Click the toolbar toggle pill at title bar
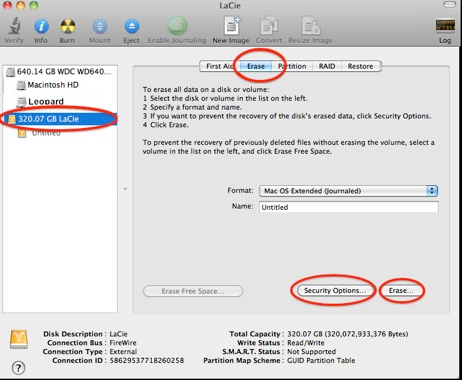Screen dimensions: 463x380 pyautogui.click(x=450, y=4)
